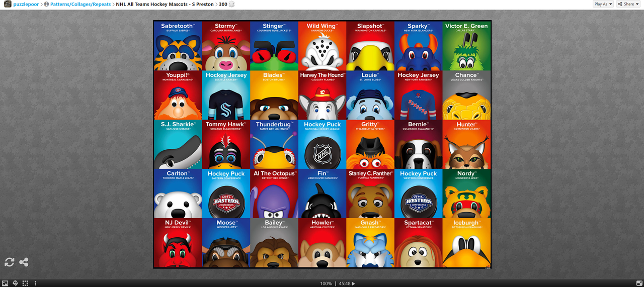Click the restart puzzle circular arrows icon
This screenshot has width=644, height=287.
pyautogui.click(x=10, y=262)
